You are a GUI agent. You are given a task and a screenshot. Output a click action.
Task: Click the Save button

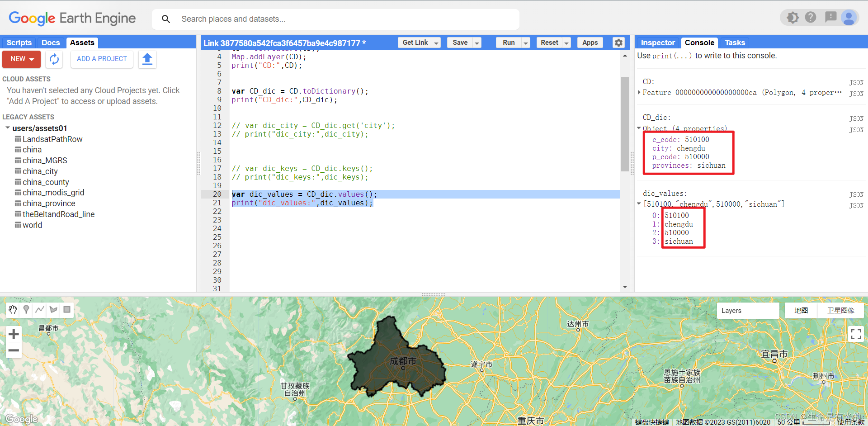460,43
